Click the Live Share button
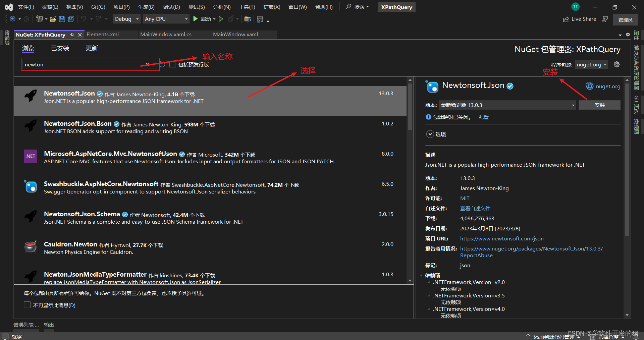This screenshot has width=644, height=340. point(580,19)
